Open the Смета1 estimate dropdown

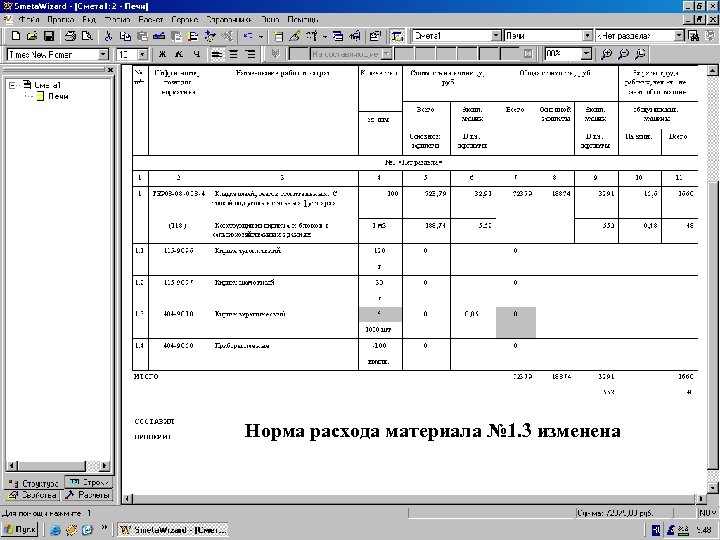[496, 36]
